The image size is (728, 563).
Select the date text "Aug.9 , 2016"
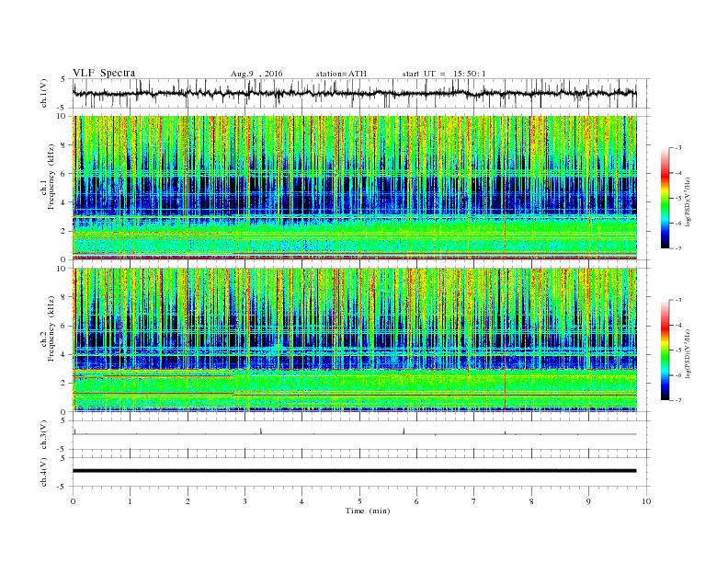[x=256, y=74]
